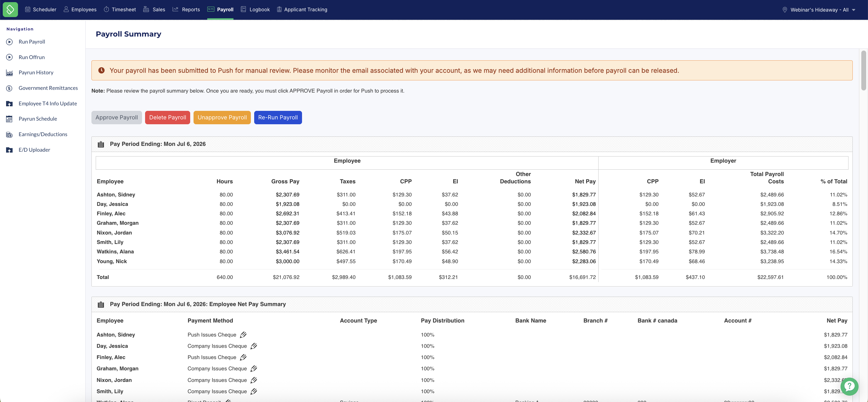This screenshot has width=868, height=402.
Task: Click the Payrun Schedule calendar icon
Action: [x=9, y=119]
